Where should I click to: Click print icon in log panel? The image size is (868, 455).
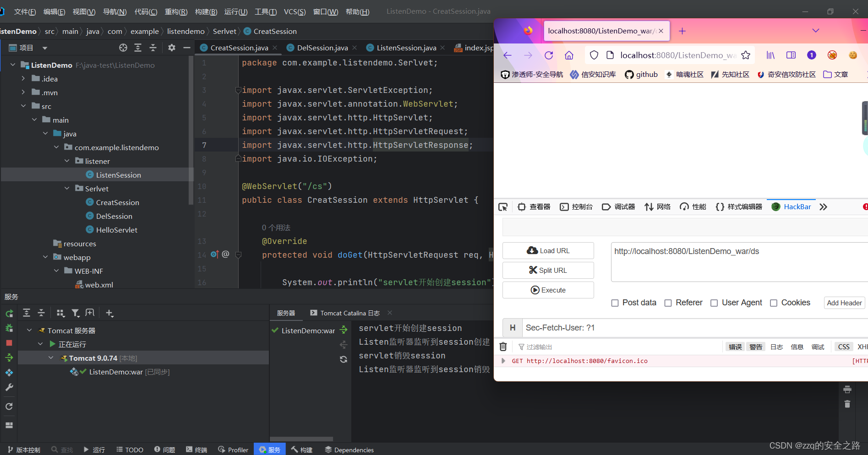tap(847, 390)
